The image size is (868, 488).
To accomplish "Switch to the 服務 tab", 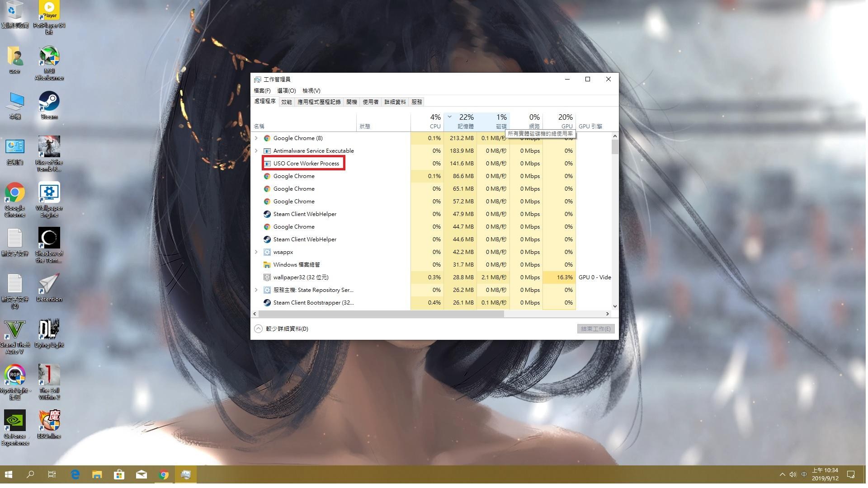I will click(417, 102).
